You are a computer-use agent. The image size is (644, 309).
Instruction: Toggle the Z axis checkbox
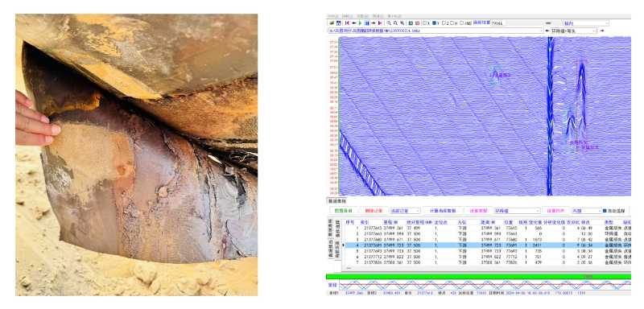pyautogui.click(x=444, y=23)
